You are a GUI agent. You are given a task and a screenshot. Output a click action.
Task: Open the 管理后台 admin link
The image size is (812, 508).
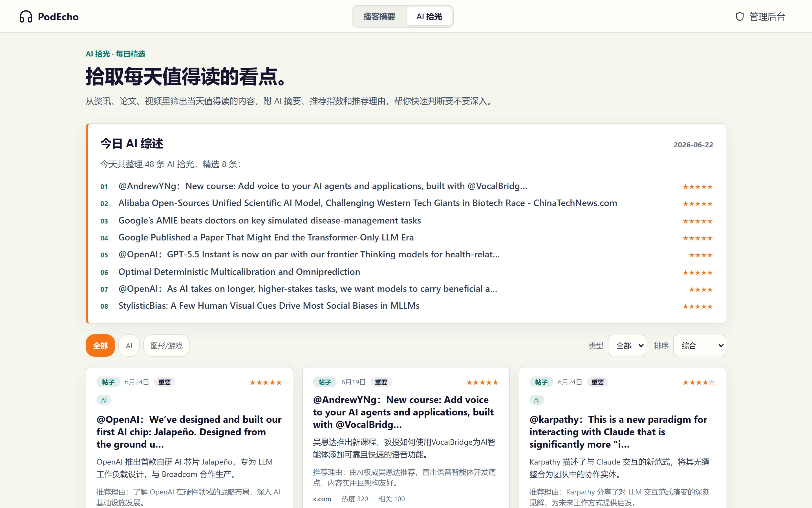[x=760, y=16]
